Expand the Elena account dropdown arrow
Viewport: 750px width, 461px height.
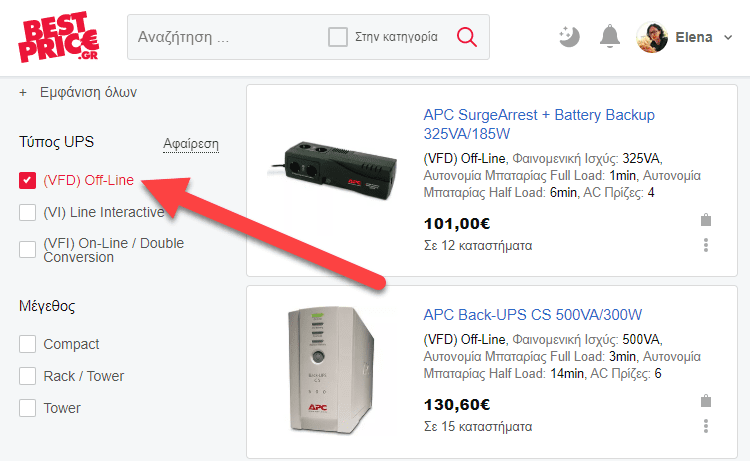728,37
